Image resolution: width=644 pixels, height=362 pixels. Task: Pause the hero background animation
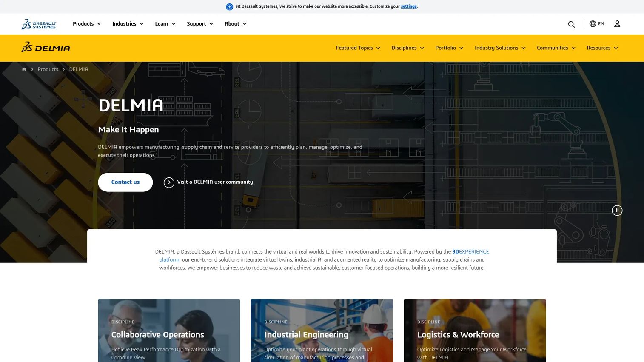point(617,210)
